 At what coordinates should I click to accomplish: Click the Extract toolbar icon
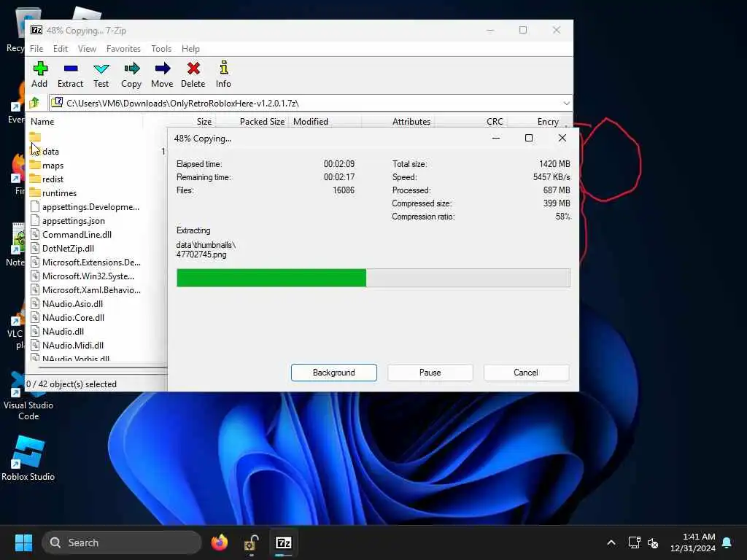(x=71, y=74)
